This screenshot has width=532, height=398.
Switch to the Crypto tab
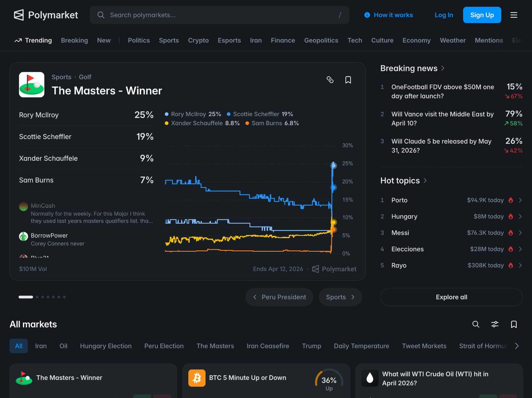[x=198, y=40]
